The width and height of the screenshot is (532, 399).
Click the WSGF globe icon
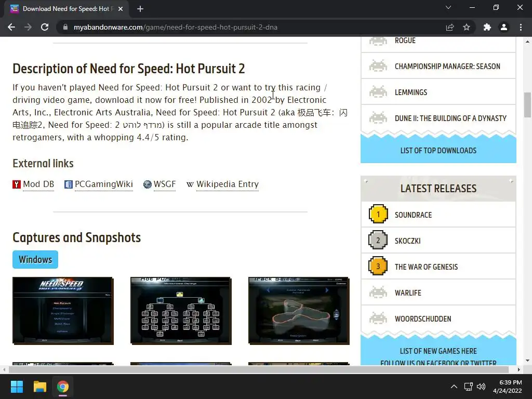(x=147, y=184)
